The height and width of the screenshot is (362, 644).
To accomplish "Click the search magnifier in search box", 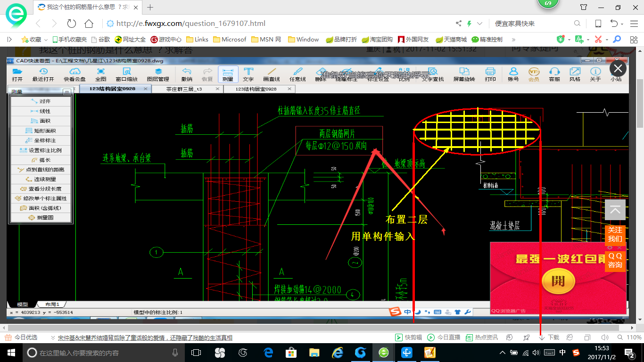I will pos(577,24).
